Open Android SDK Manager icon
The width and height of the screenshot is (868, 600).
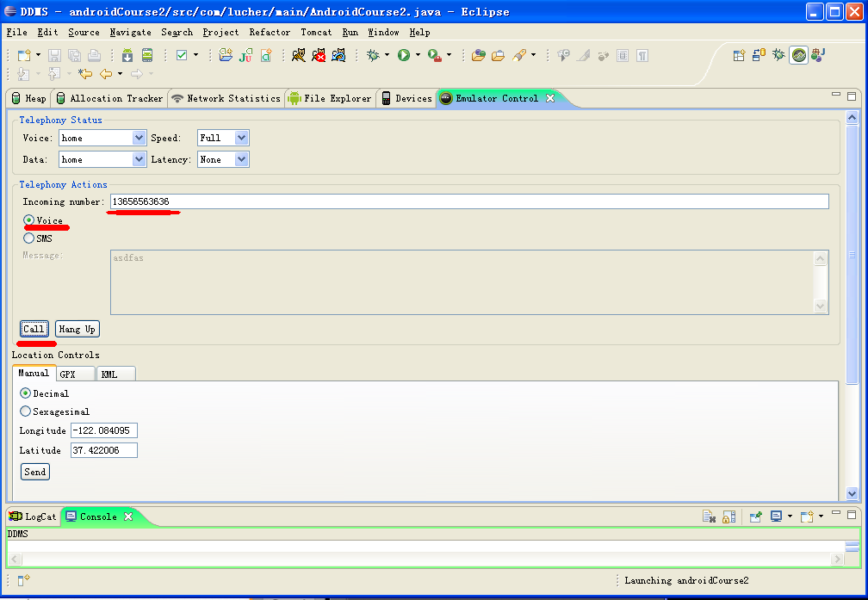pyautogui.click(x=127, y=55)
